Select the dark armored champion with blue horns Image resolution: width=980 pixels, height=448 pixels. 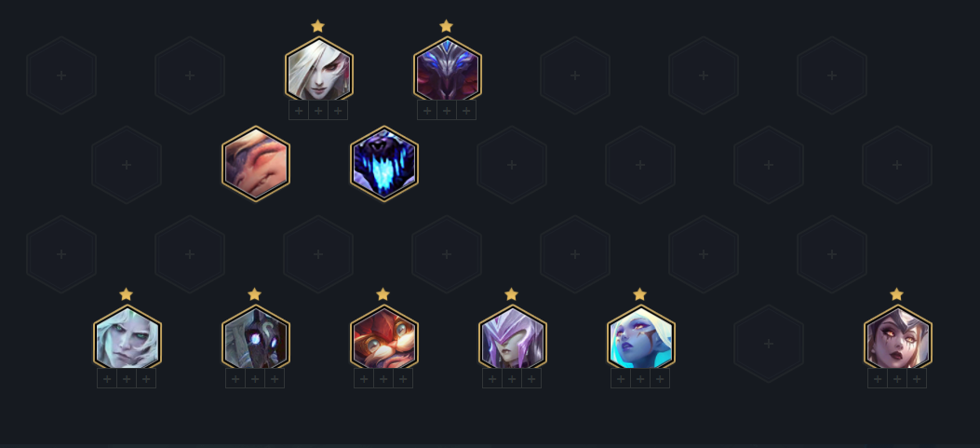(447, 69)
